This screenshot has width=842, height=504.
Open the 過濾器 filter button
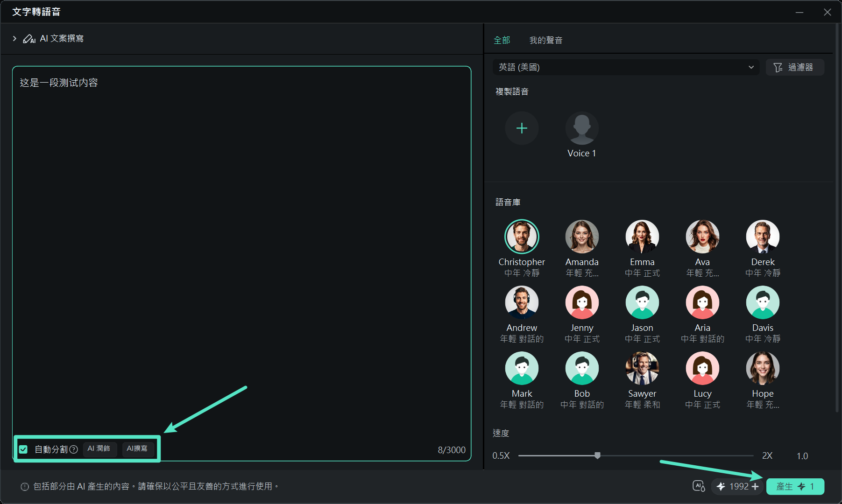[794, 67]
